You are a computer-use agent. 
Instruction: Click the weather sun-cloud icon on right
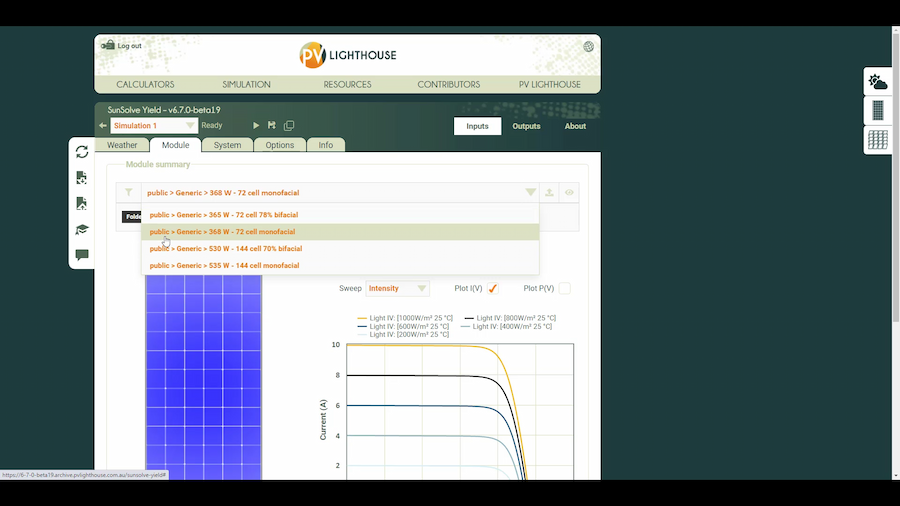878,82
